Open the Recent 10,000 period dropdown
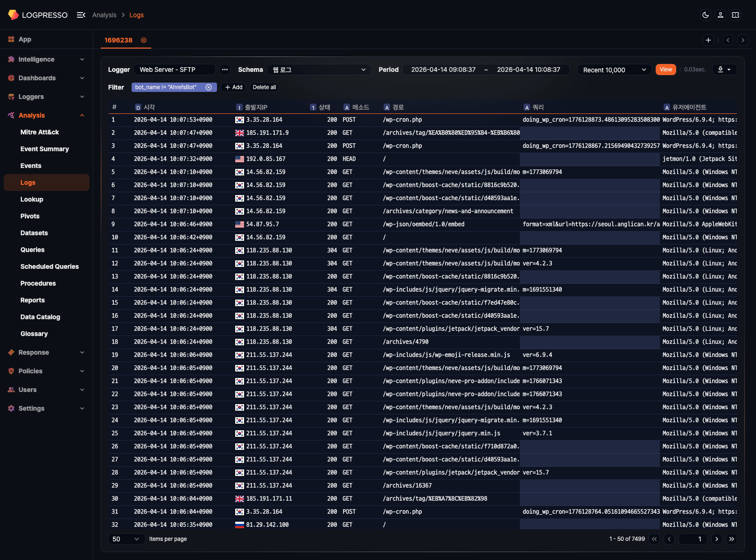Screen dimensions: 756x560 coord(614,69)
